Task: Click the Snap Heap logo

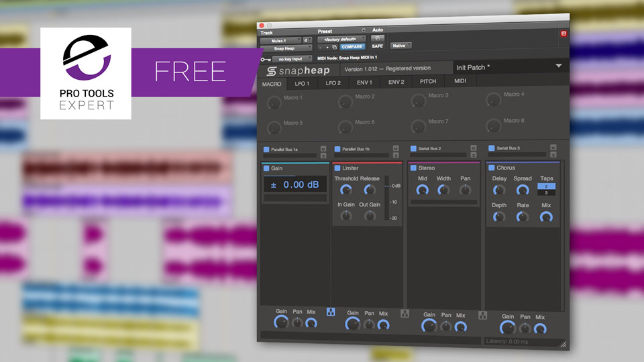Action: (x=299, y=71)
